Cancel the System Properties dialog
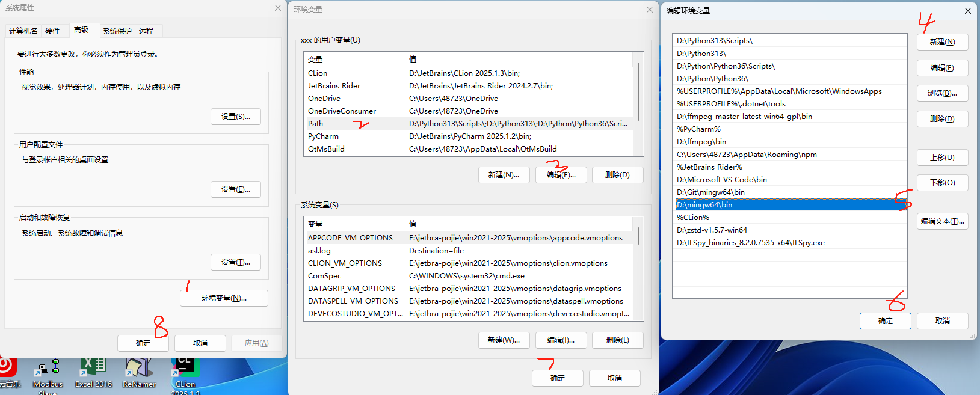980x395 pixels. click(x=200, y=343)
